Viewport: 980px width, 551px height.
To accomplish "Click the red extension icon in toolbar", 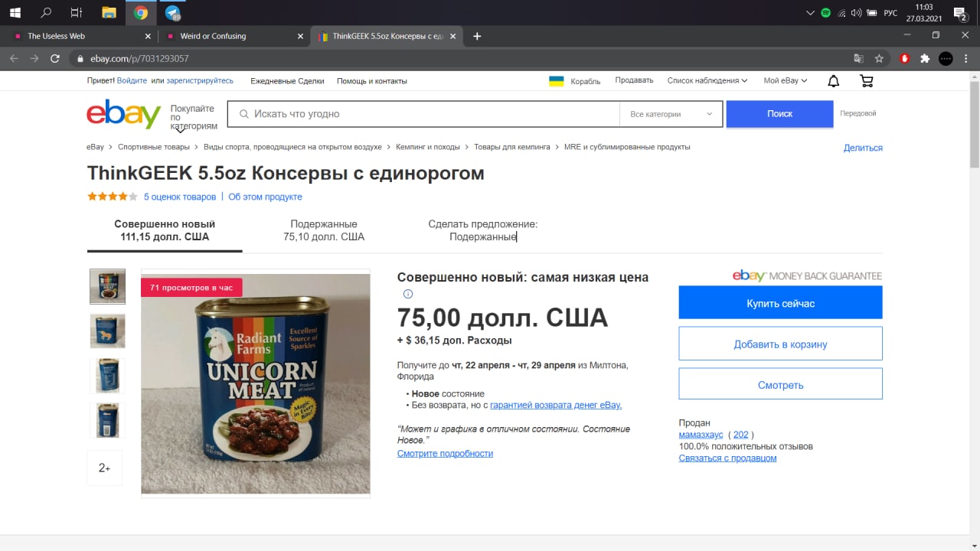I will tap(905, 58).
